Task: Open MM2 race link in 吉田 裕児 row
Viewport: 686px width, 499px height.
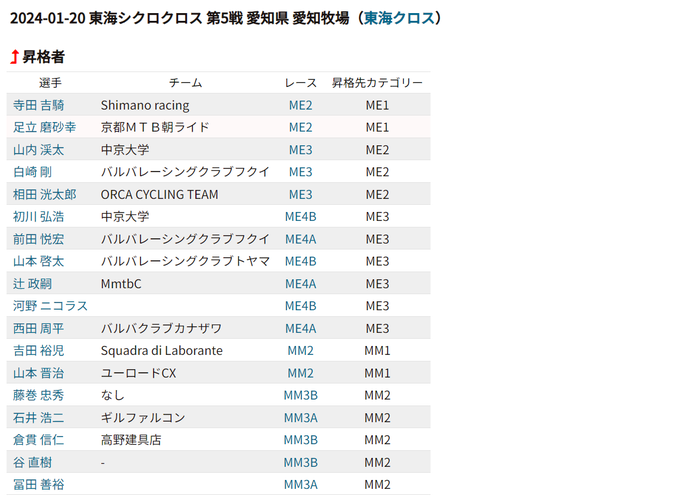Action: tap(301, 350)
